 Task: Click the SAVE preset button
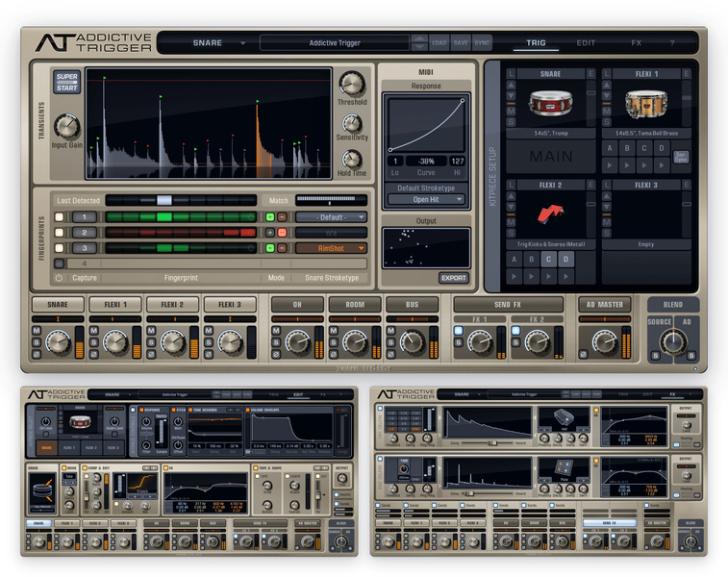[461, 42]
